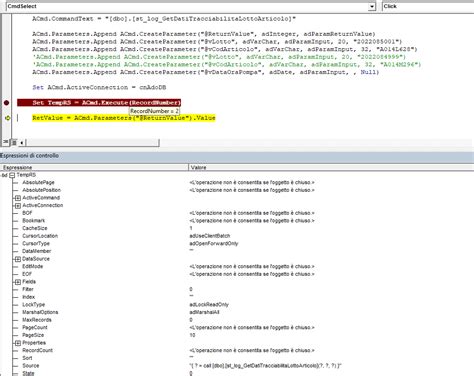The image size is (474, 376).
Task: Click the yellow current-line arrow in margin
Action: [7, 118]
